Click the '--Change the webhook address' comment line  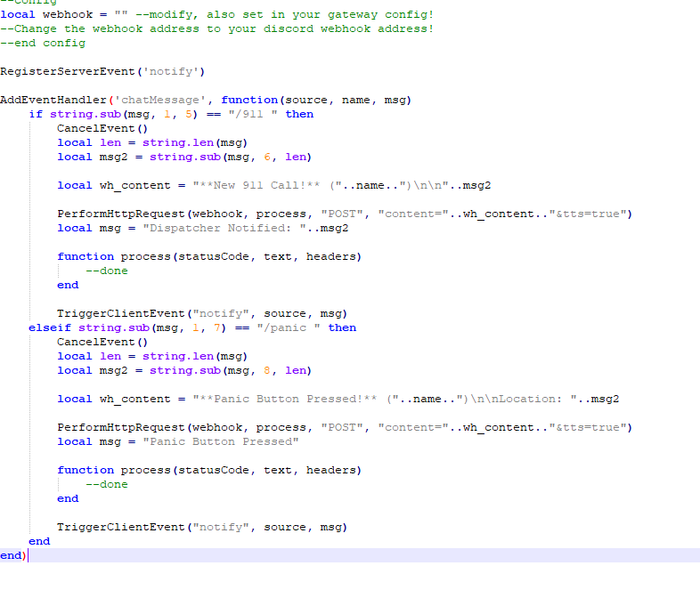tap(217, 29)
